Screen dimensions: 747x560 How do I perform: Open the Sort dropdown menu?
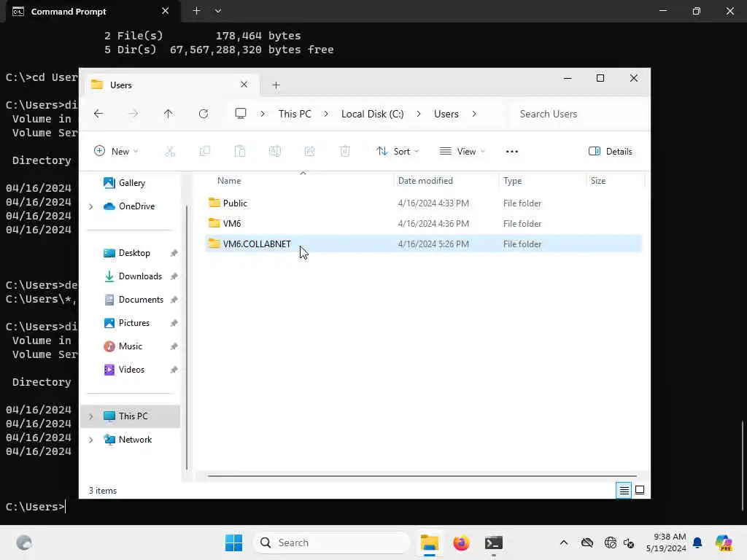(x=398, y=152)
